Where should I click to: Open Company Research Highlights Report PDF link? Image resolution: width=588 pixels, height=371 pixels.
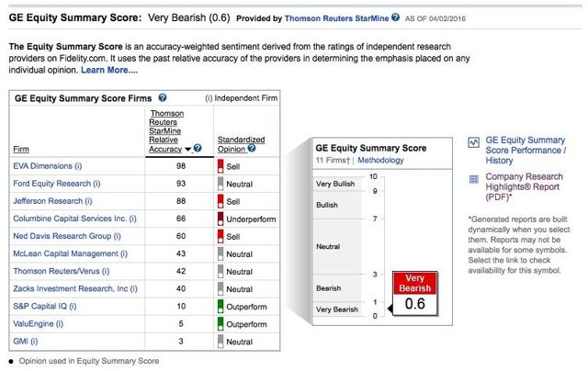point(524,186)
